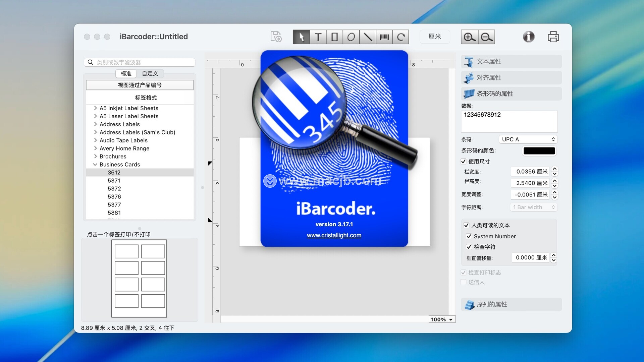Expand the Address Labels tree item
This screenshot has height=362, width=644.
pyautogui.click(x=96, y=124)
